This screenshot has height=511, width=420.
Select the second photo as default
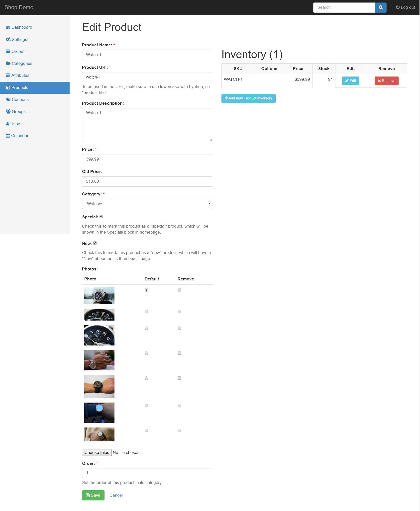click(146, 312)
